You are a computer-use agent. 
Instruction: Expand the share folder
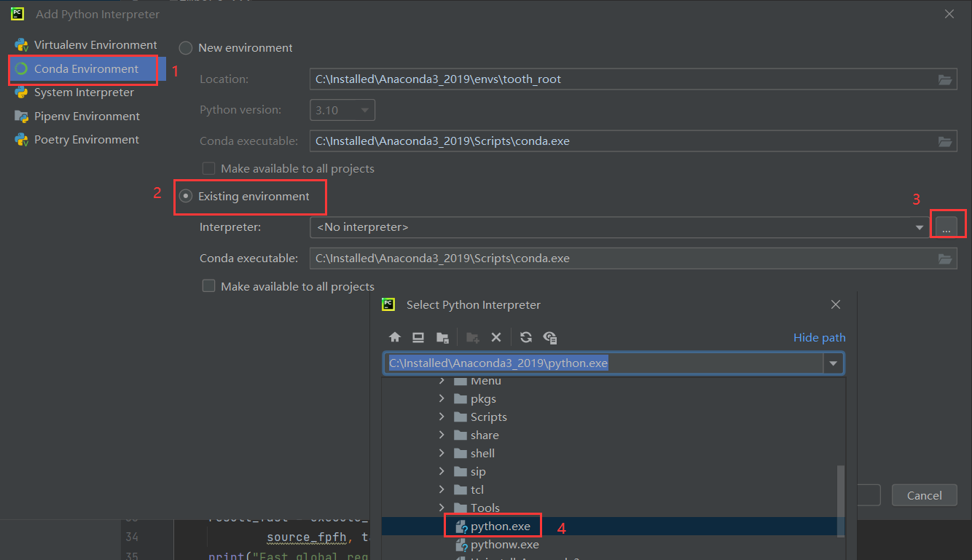coord(442,435)
